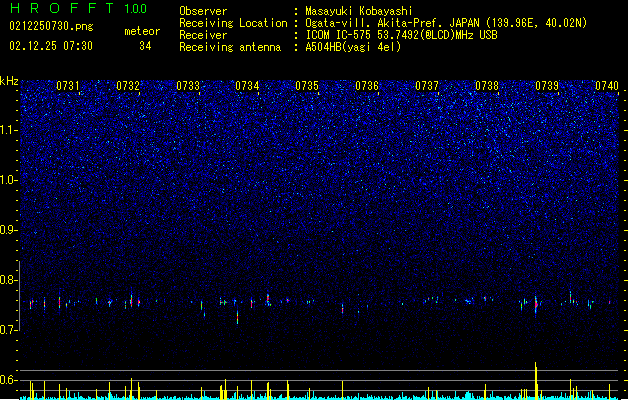
Task: Select the version number 1.0.0
Action: tap(135, 9)
